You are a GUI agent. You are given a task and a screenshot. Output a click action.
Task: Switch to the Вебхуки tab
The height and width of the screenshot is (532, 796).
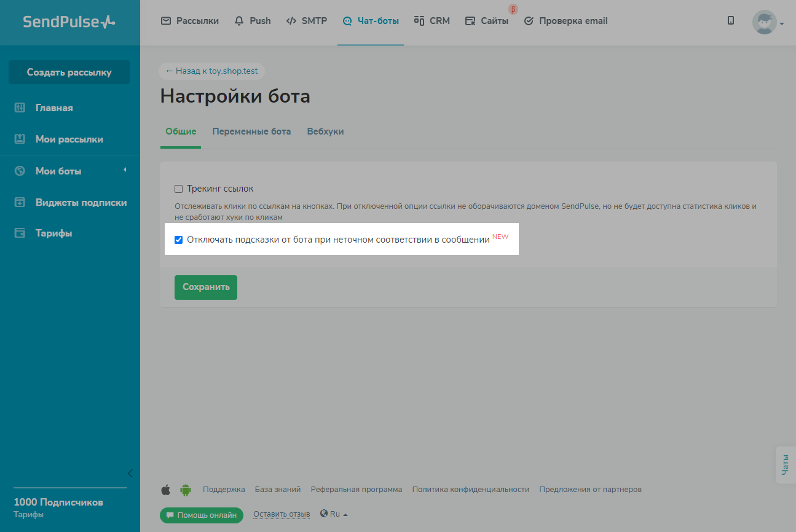point(325,131)
